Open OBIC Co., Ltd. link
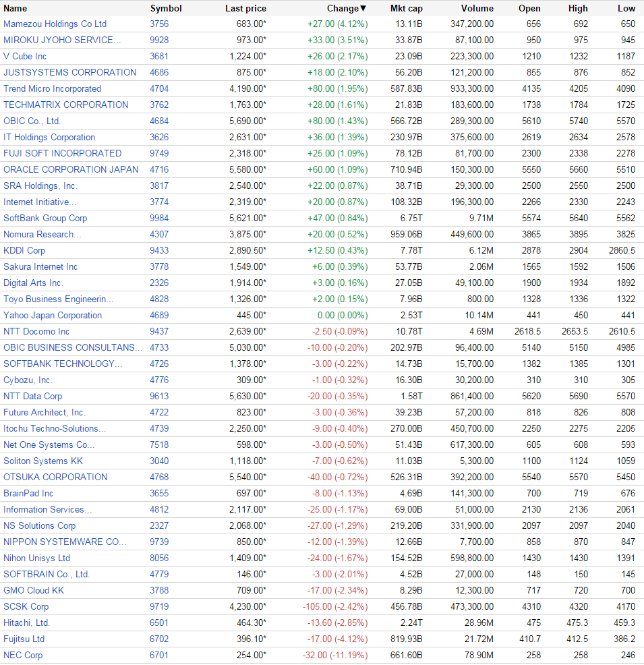This screenshot has width=644, height=665. pos(32,121)
